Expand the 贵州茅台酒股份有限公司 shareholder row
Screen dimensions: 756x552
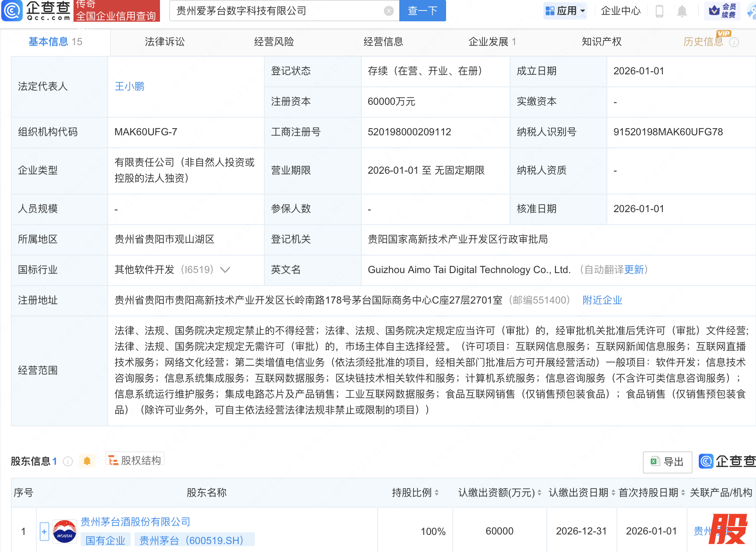point(44,532)
